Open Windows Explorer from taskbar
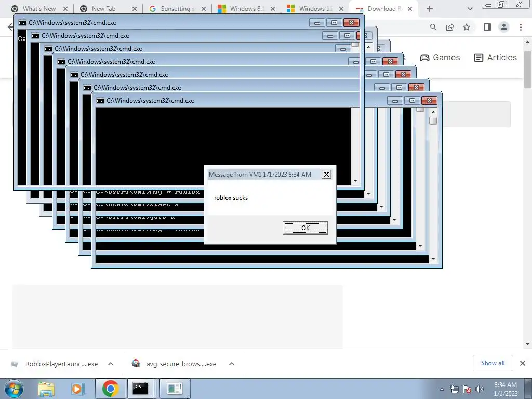Screen dimensions: 532x399 [46, 389]
